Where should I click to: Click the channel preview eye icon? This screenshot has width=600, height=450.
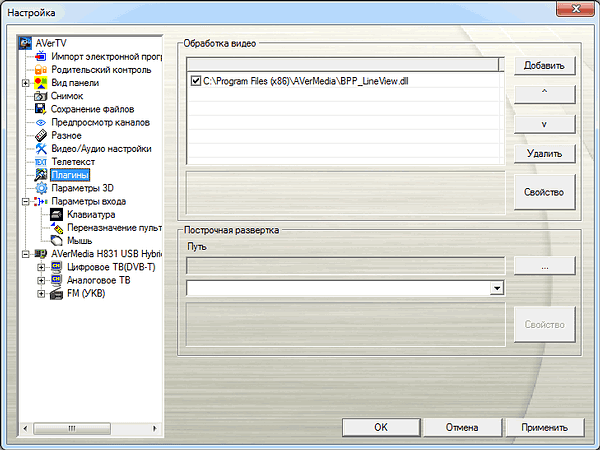tap(41, 122)
